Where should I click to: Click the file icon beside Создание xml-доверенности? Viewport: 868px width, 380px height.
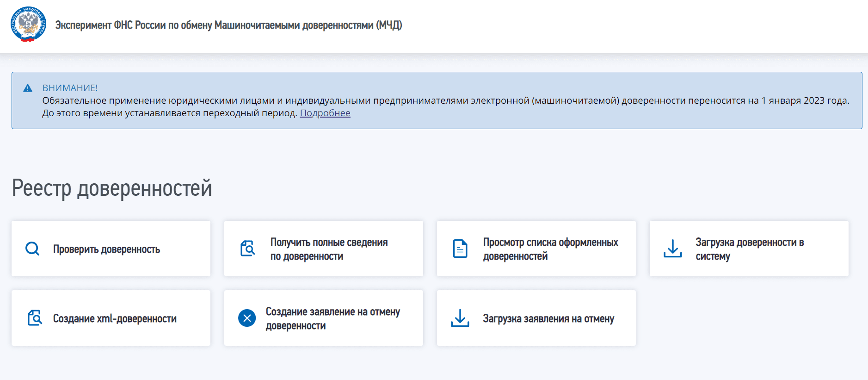(35, 318)
